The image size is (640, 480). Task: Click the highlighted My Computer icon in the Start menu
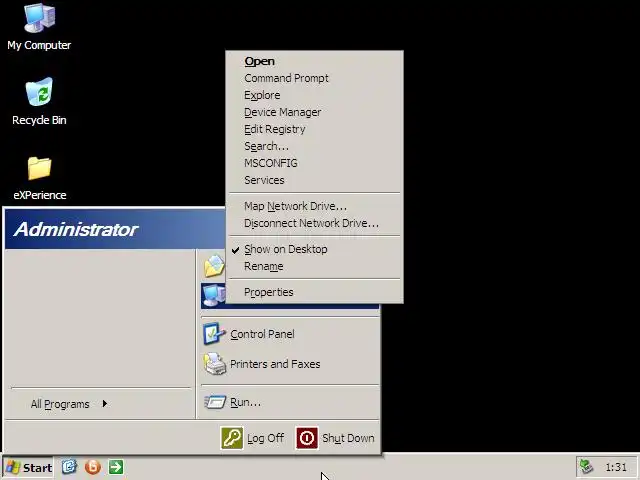tap(214, 296)
